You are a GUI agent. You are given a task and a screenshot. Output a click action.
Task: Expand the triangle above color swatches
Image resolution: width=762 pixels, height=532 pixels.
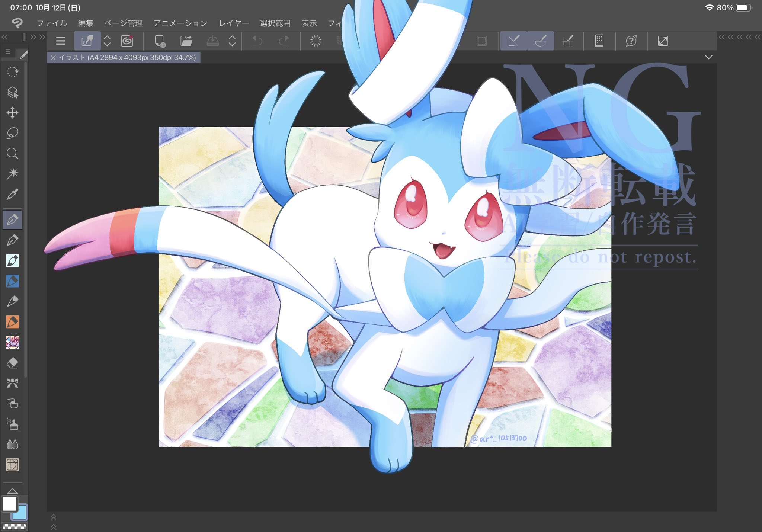point(12,491)
